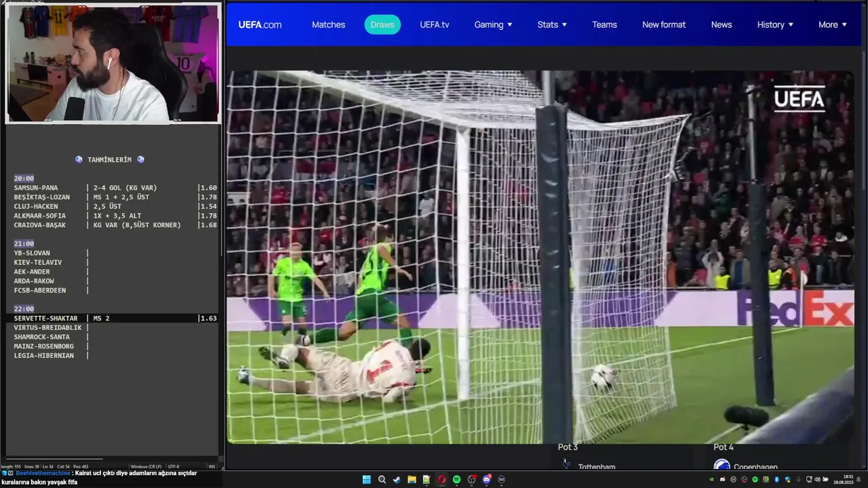Expand the Stats dropdown menu
868x488 pixels.
[x=552, y=24]
